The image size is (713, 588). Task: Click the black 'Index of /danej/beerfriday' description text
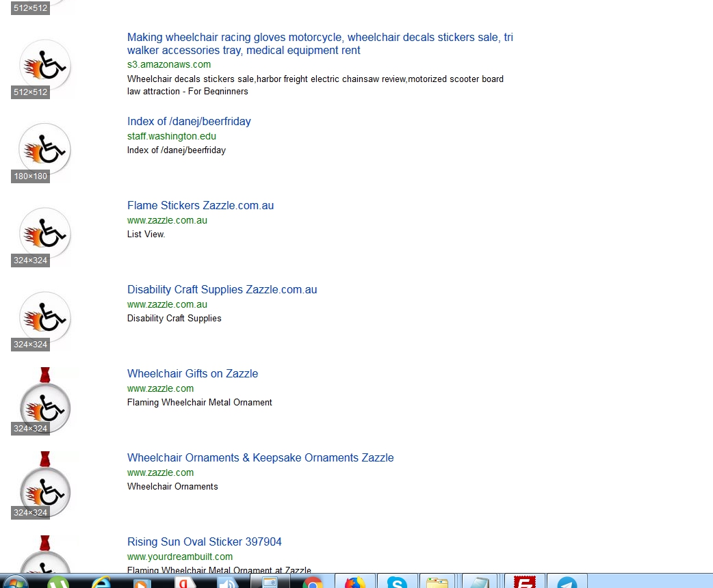tap(177, 150)
